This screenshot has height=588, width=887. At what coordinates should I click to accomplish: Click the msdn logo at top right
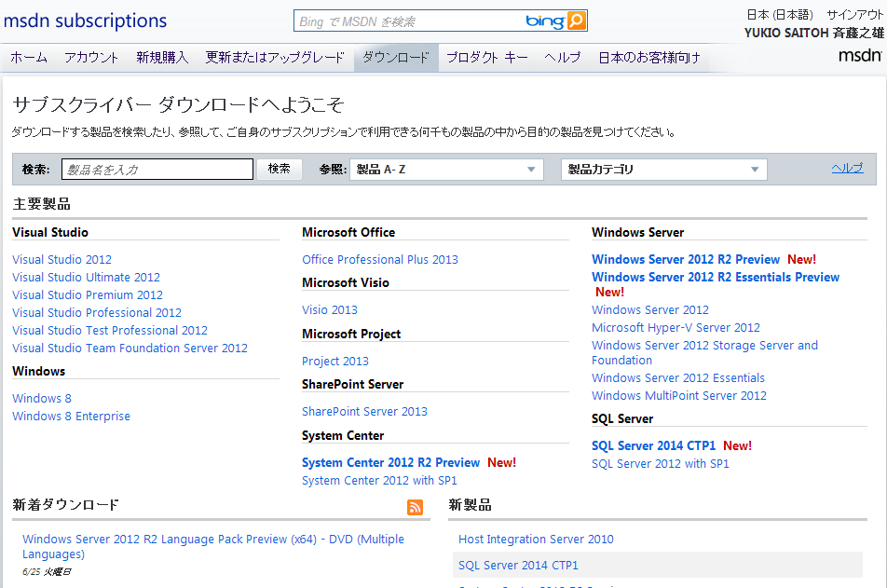coord(859,56)
